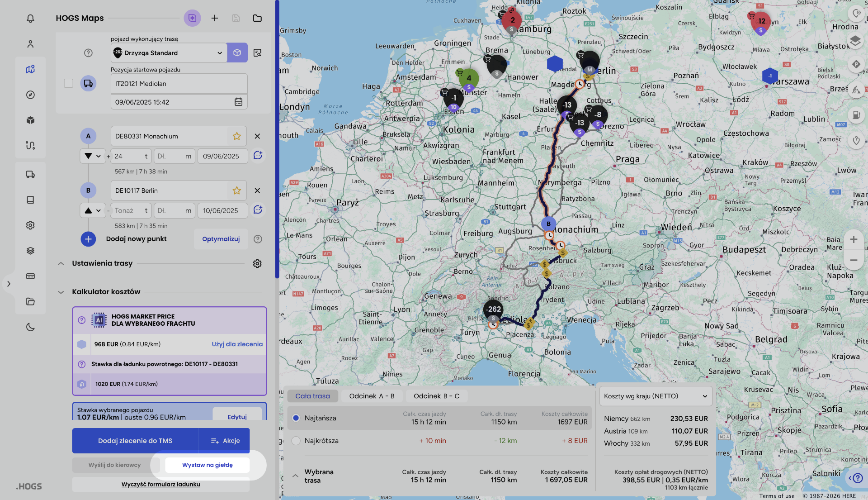Select the Najtańsza route radio button
This screenshot has height=500, width=868.
[296, 418]
